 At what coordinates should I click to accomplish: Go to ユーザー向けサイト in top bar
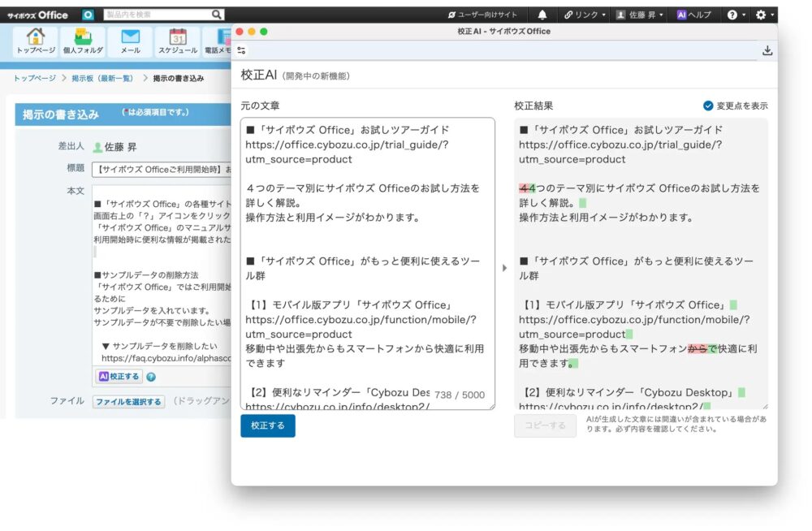coord(482,15)
